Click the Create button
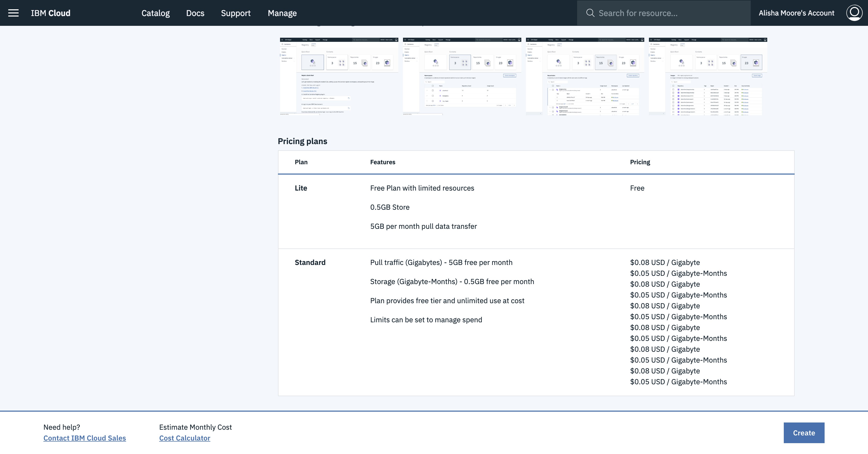This screenshot has height=454, width=868. click(x=804, y=433)
